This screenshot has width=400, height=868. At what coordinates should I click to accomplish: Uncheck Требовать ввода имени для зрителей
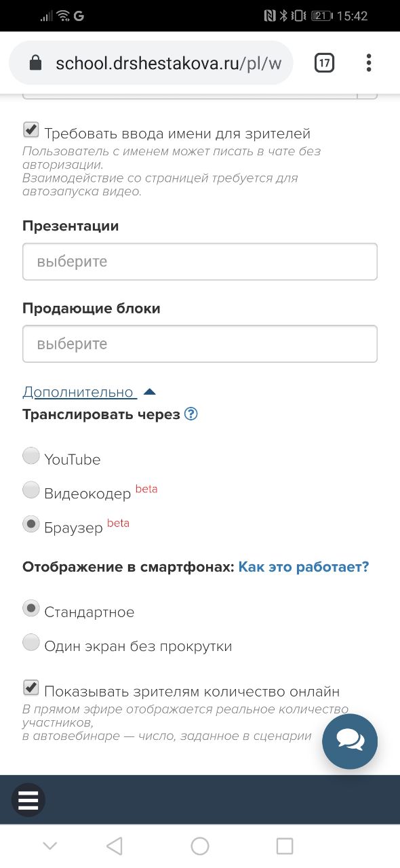pyautogui.click(x=31, y=130)
